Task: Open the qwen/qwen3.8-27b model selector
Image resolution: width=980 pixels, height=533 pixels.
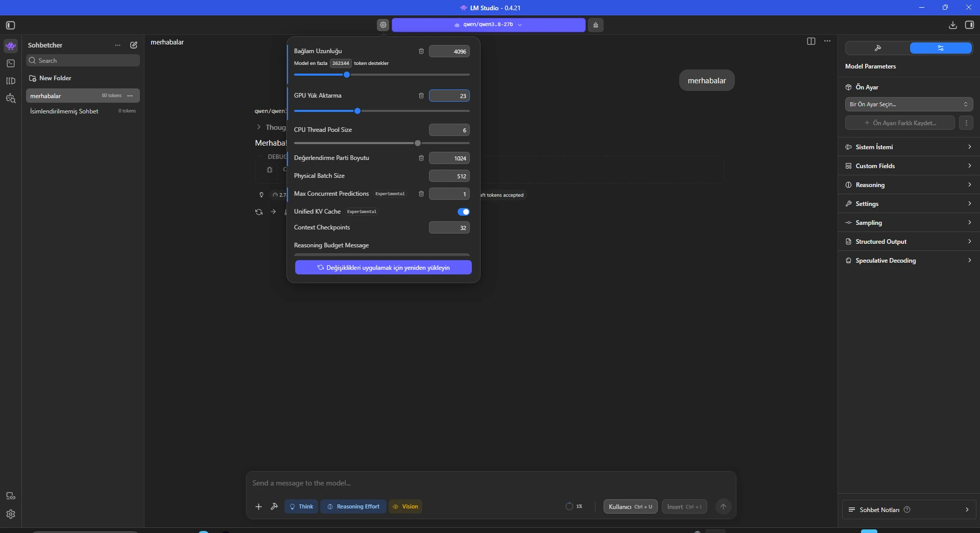Action: coord(488,25)
